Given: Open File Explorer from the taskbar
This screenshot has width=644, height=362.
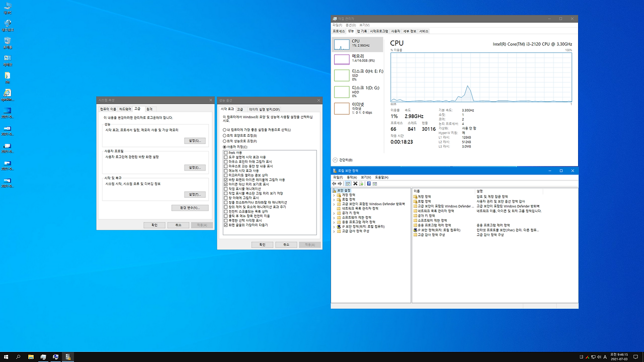Looking at the screenshot, I should [x=30, y=356].
